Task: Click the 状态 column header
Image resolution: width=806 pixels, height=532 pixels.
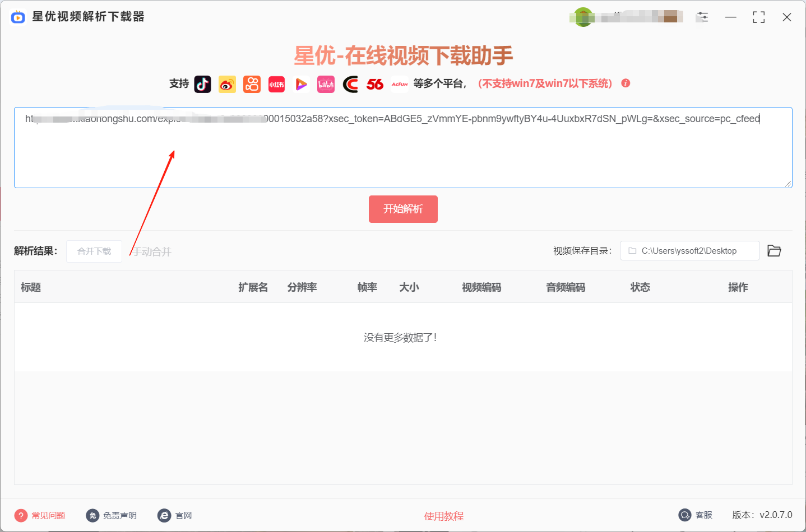Action: pos(640,287)
